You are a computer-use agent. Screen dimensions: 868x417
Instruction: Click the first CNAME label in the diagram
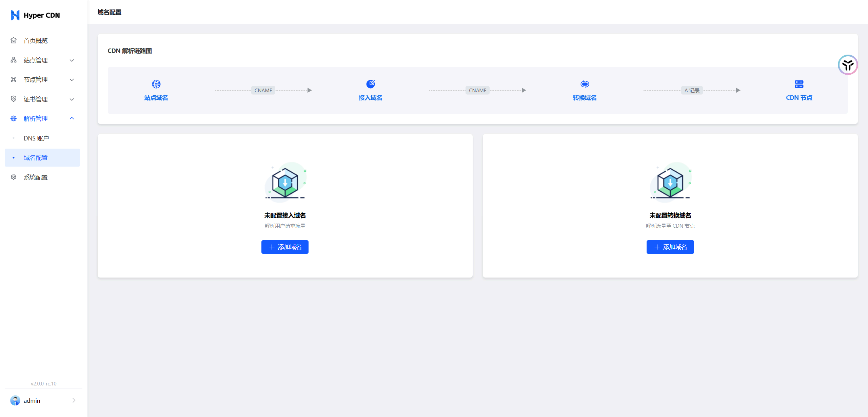(263, 90)
